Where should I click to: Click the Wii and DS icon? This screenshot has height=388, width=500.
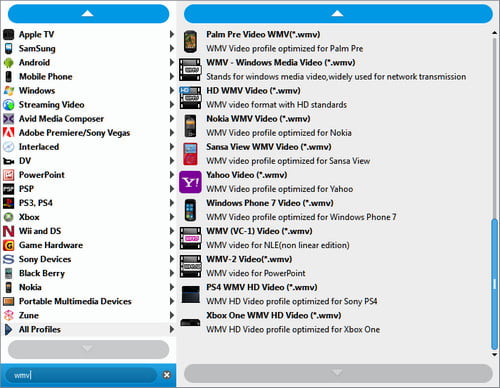[9, 231]
